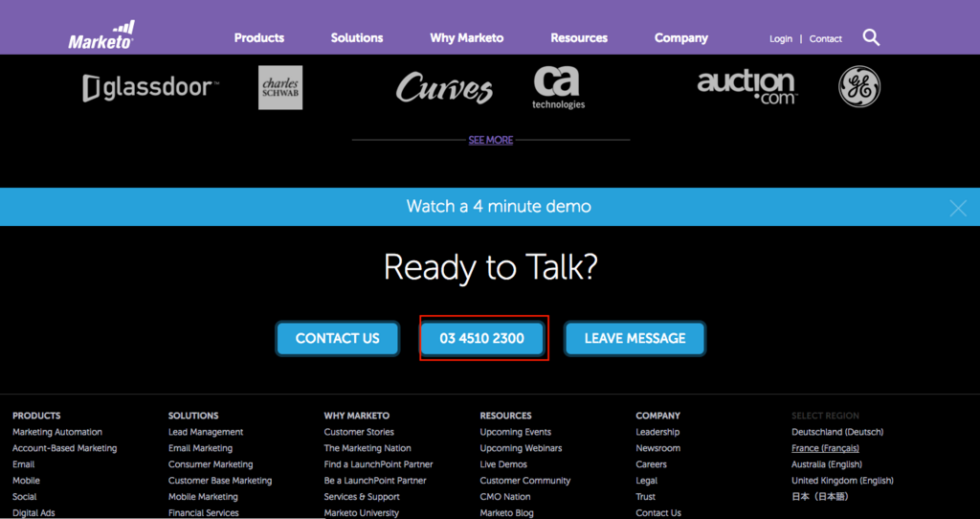The image size is (980, 519).
Task: Open Account-Based Marketing footer link
Action: 65,448
